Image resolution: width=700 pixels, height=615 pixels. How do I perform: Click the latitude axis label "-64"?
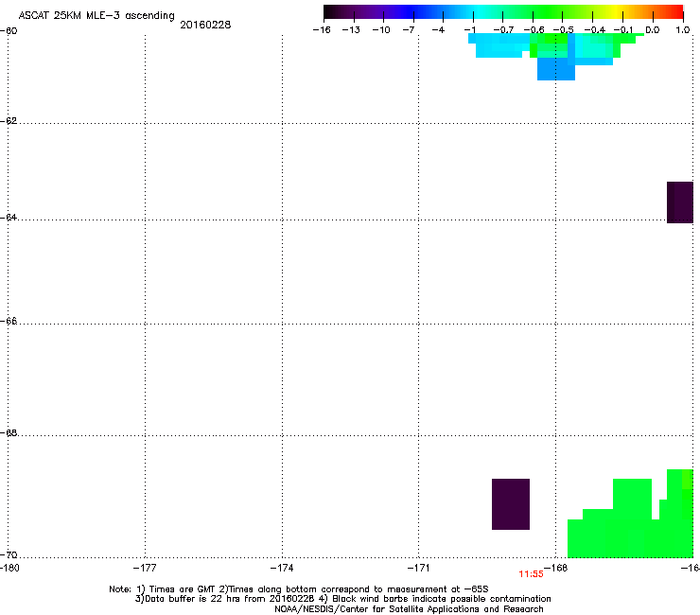coord(9,218)
